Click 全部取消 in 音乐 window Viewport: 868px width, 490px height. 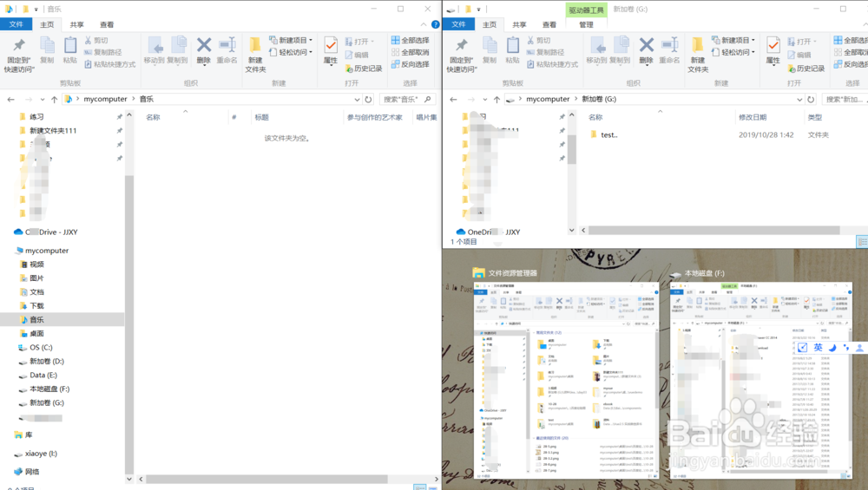pos(411,52)
